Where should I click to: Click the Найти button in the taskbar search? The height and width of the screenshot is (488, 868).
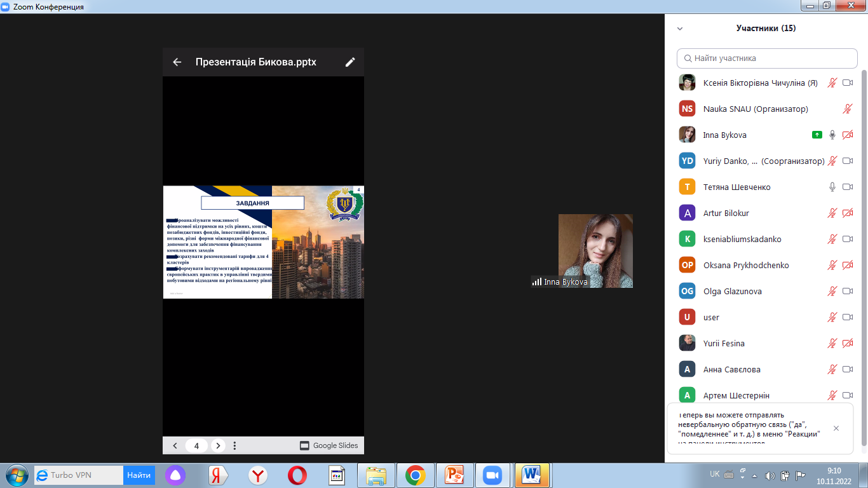pyautogui.click(x=139, y=475)
